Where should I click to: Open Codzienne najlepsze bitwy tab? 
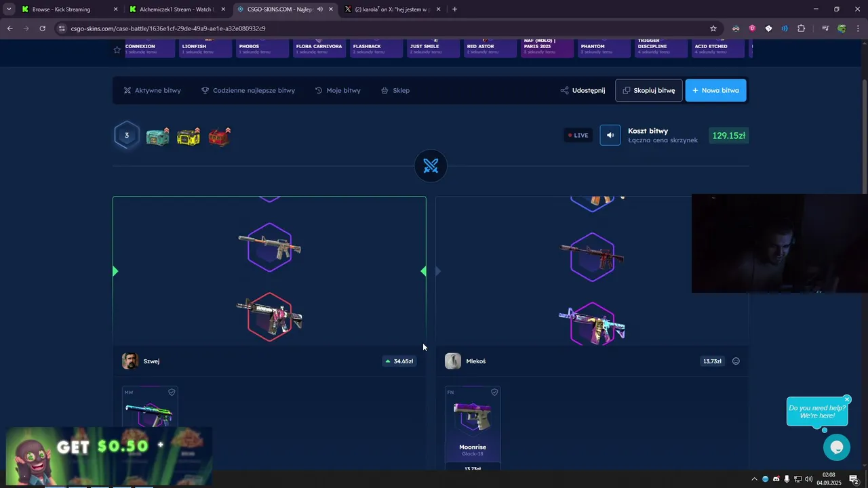(248, 90)
